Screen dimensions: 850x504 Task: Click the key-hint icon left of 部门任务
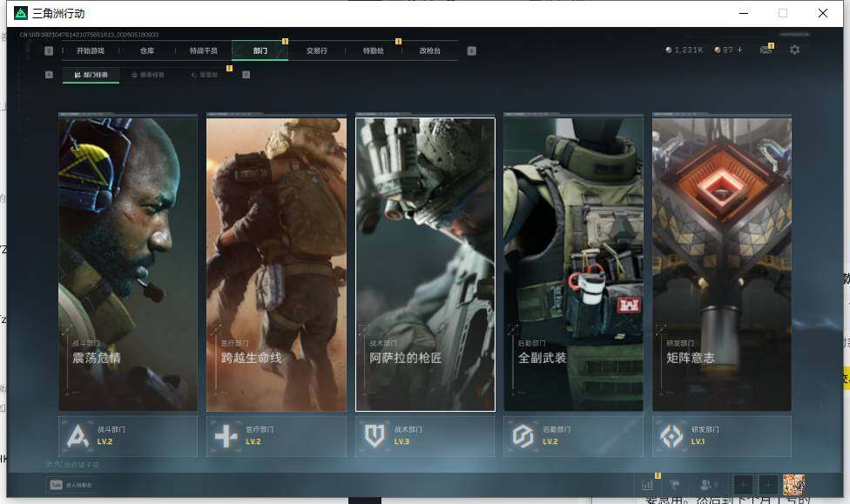tap(49, 75)
